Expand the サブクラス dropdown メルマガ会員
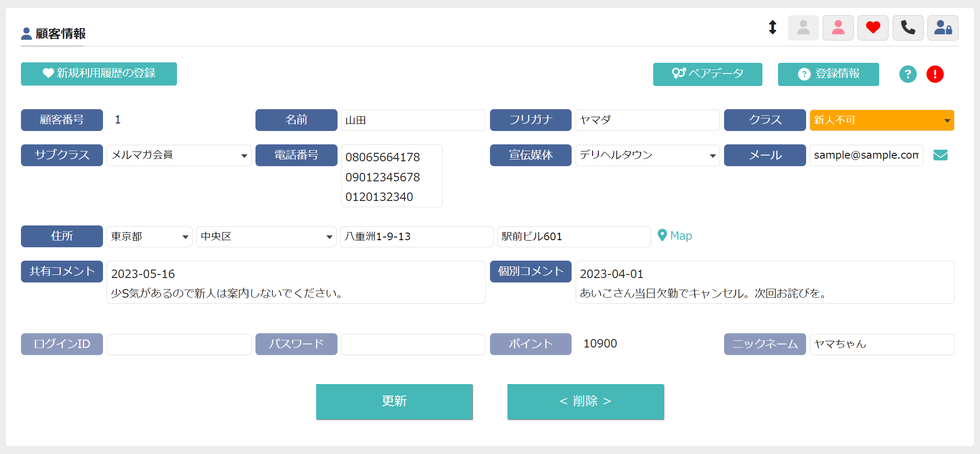This screenshot has height=454, width=980. [179, 155]
